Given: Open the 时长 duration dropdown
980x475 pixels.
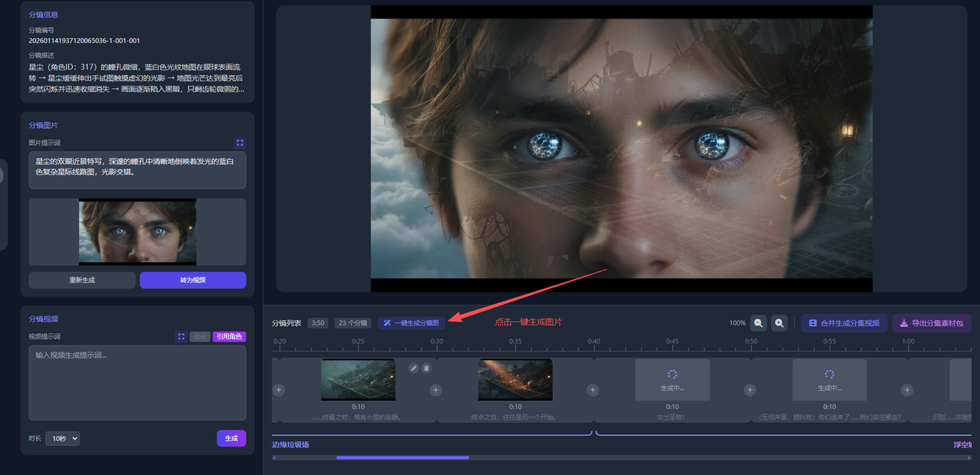Looking at the screenshot, I should pyautogui.click(x=62, y=439).
